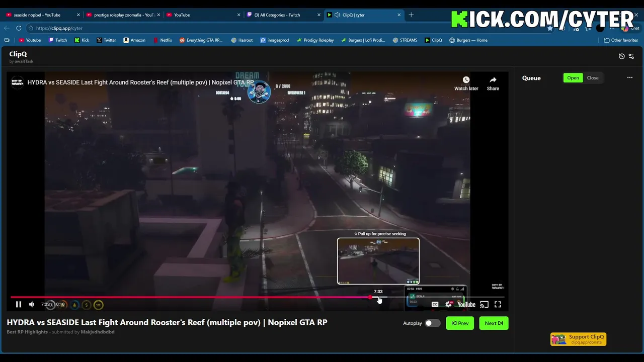Click the video title link in player
The height and width of the screenshot is (362, 644).
pos(140,82)
